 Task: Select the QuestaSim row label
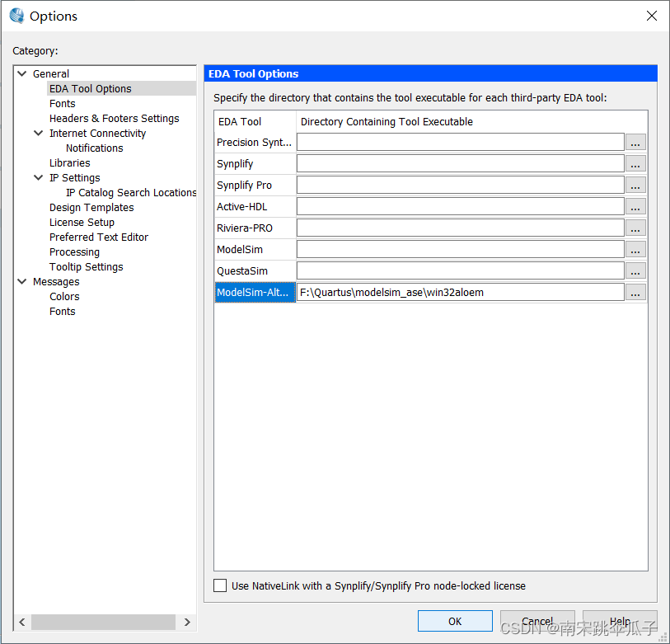[x=255, y=270]
